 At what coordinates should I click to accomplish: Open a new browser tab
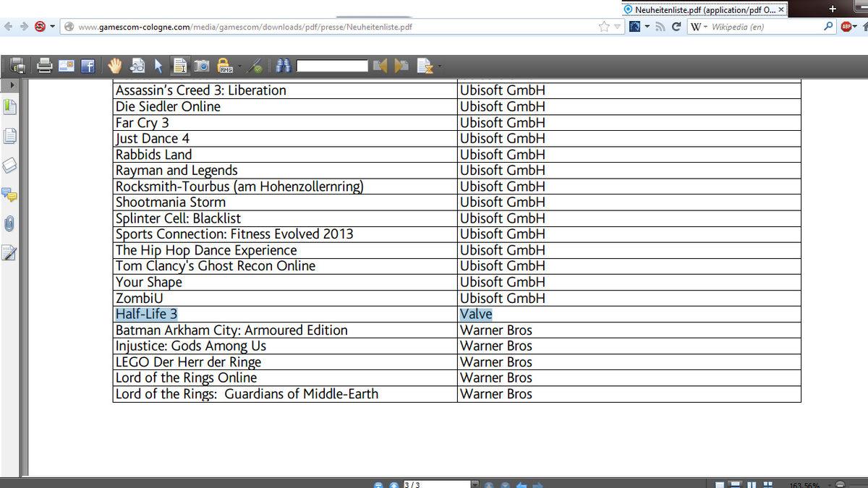pos(832,9)
